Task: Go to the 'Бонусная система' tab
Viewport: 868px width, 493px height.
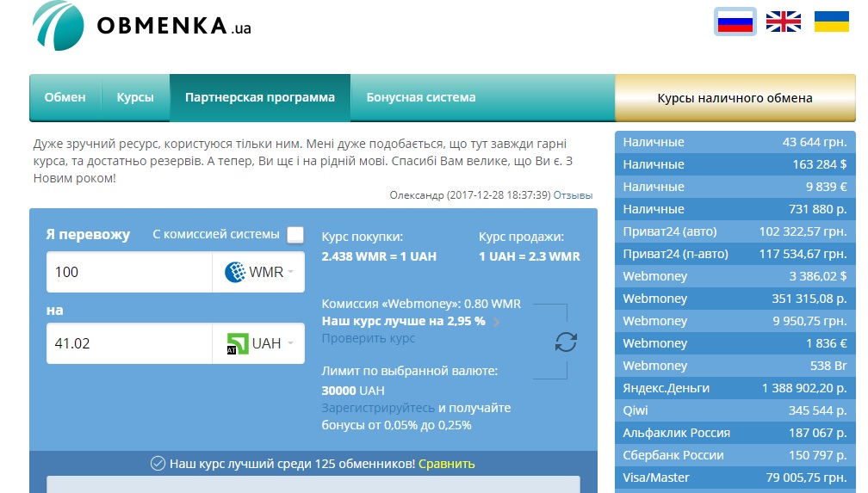Action: [421, 97]
